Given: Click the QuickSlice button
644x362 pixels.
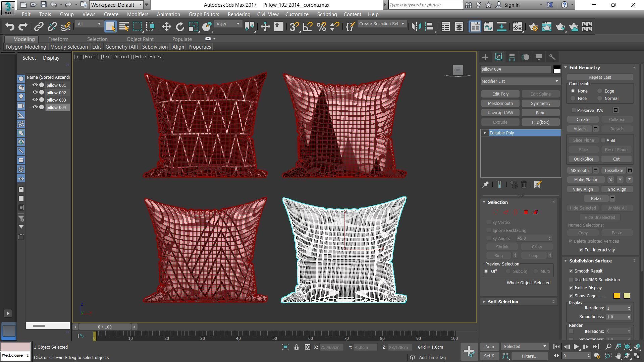Looking at the screenshot, I should [583, 159].
